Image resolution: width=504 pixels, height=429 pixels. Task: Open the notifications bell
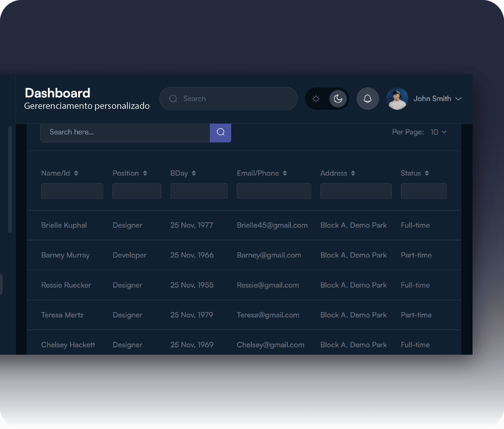(367, 99)
